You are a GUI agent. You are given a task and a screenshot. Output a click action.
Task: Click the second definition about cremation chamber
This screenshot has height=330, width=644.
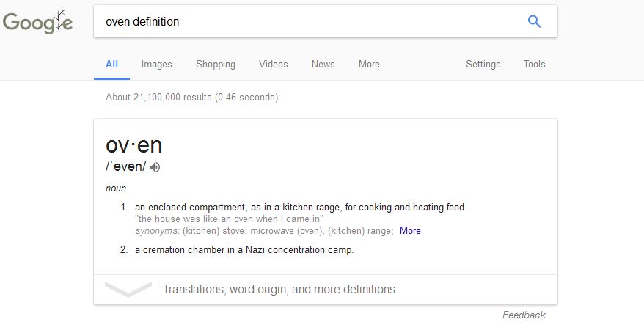[244, 249]
